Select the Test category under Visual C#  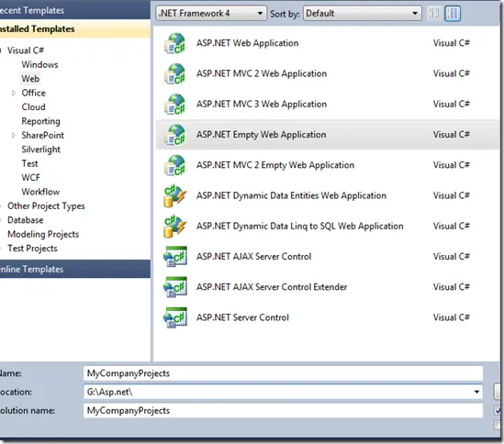(30, 163)
